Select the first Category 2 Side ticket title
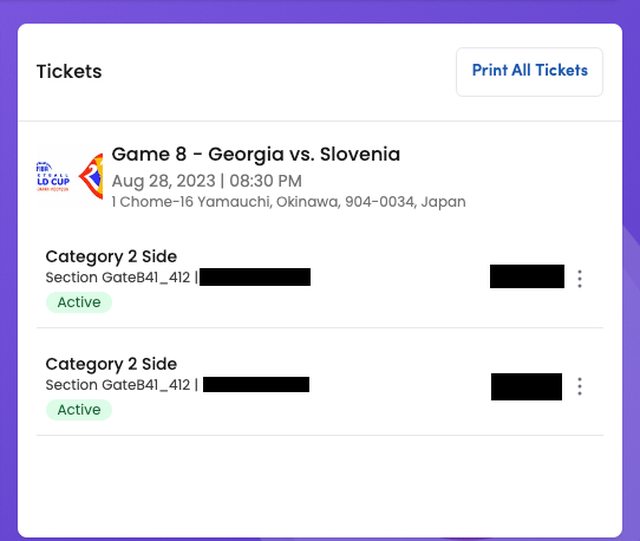The height and width of the screenshot is (541, 640). click(111, 257)
